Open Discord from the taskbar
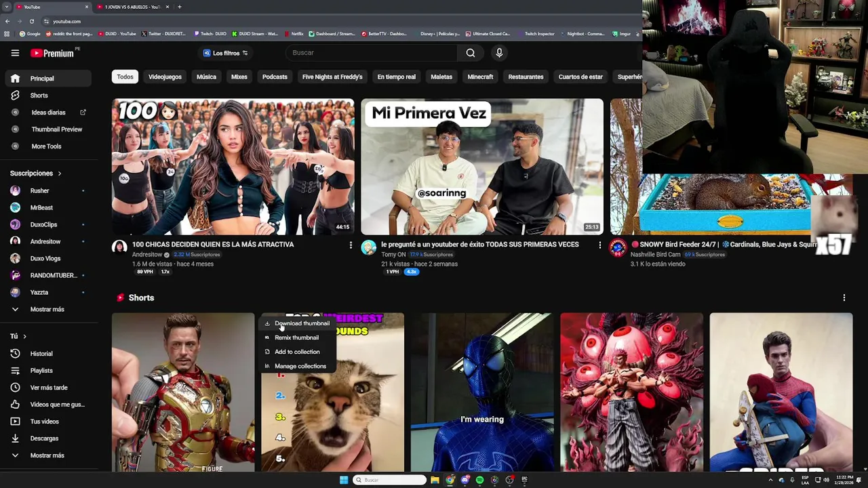The height and width of the screenshot is (488, 868). pyautogui.click(x=465, y=480)
